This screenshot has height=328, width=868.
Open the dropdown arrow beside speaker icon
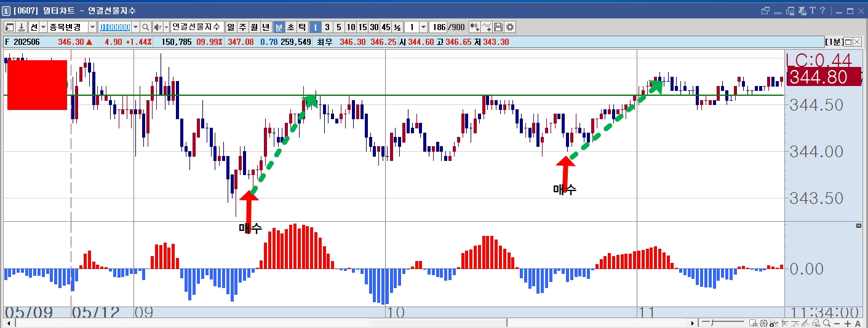point(166,27)
